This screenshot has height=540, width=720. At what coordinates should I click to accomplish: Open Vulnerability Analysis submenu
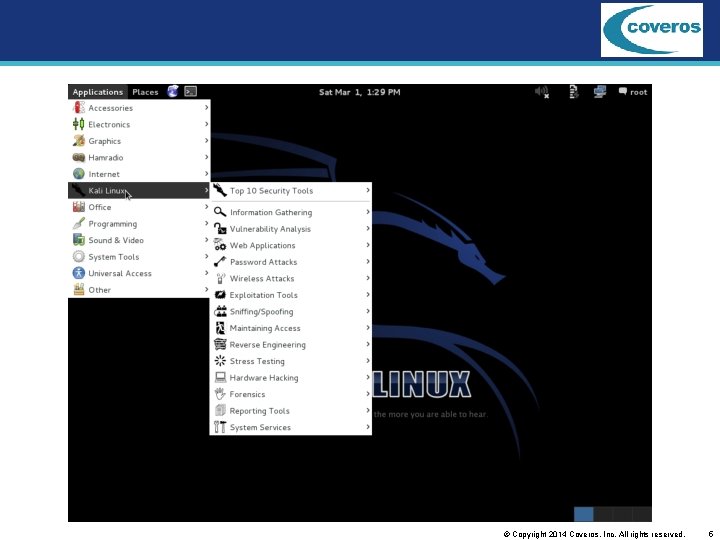[x=291, y=229]
